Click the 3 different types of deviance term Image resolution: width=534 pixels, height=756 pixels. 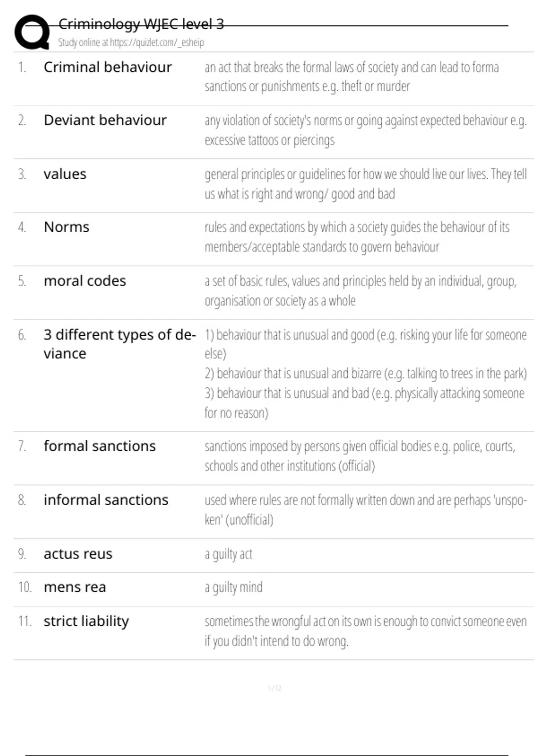click(119, 344)
